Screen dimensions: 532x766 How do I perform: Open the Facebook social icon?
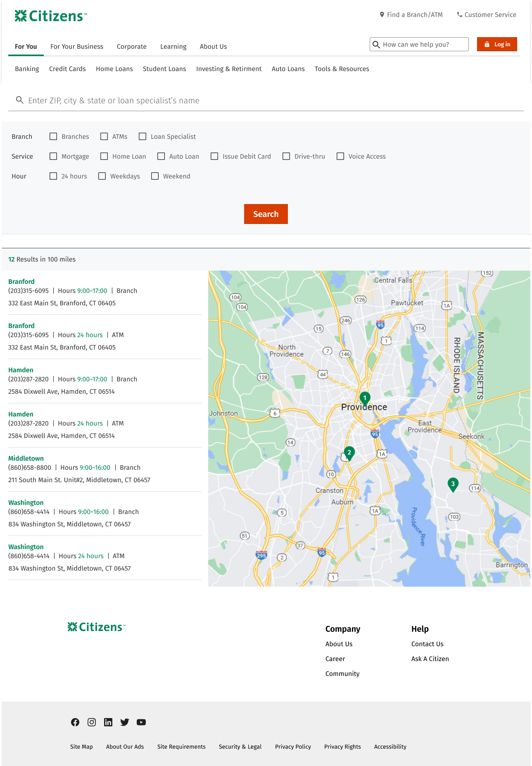pyautogui.click(x=75, y=722)
